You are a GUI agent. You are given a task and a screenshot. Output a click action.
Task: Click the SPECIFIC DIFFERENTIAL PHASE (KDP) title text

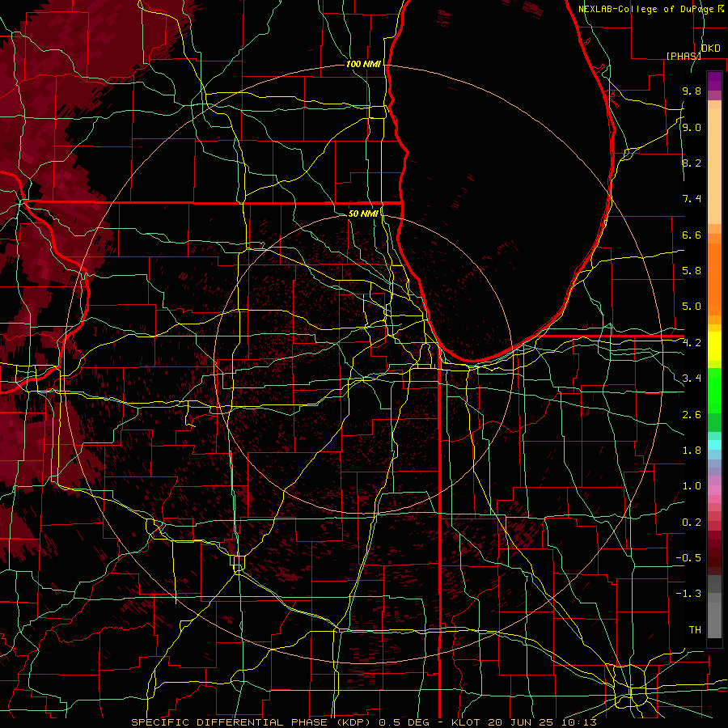[x=252, y=722]
